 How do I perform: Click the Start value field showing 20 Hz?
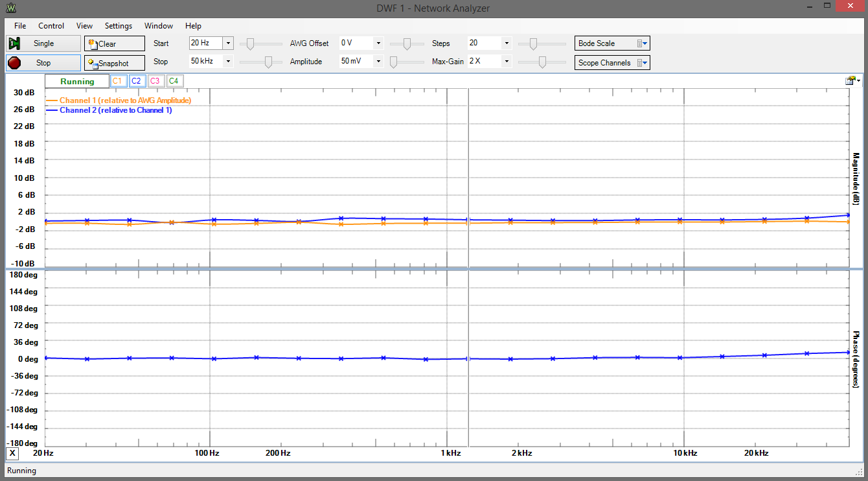tap(205, 43)
